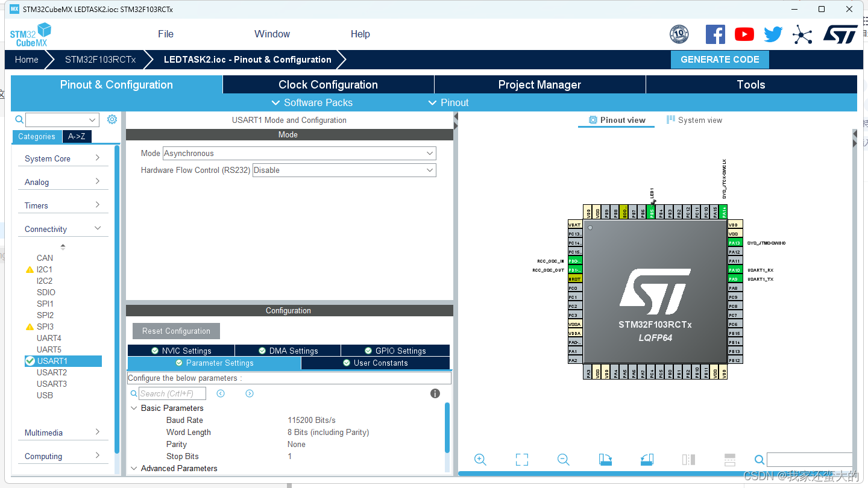Switch peripheral list to A->Z ordering
The image size is (868, 488).
coord(77,136)
